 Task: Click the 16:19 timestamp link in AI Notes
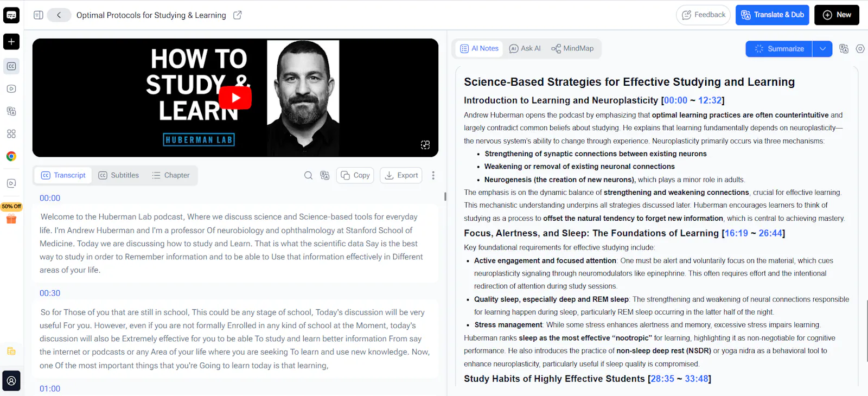pyautogui.click(x=736, y=233)
